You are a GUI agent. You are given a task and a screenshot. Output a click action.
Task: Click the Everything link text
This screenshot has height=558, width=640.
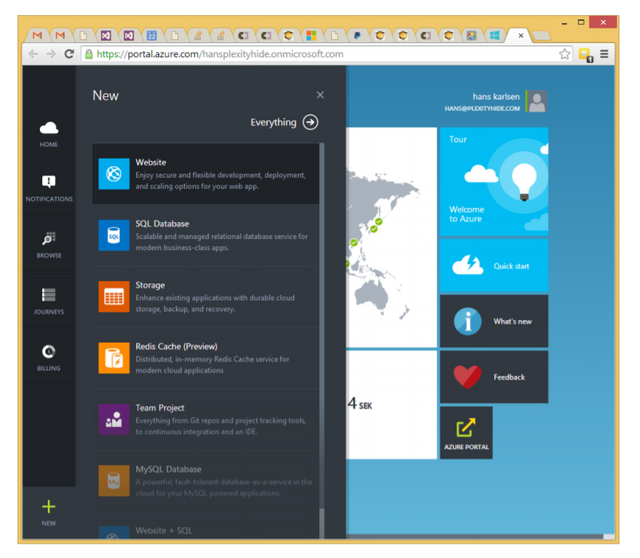click(x=273, y=122)
